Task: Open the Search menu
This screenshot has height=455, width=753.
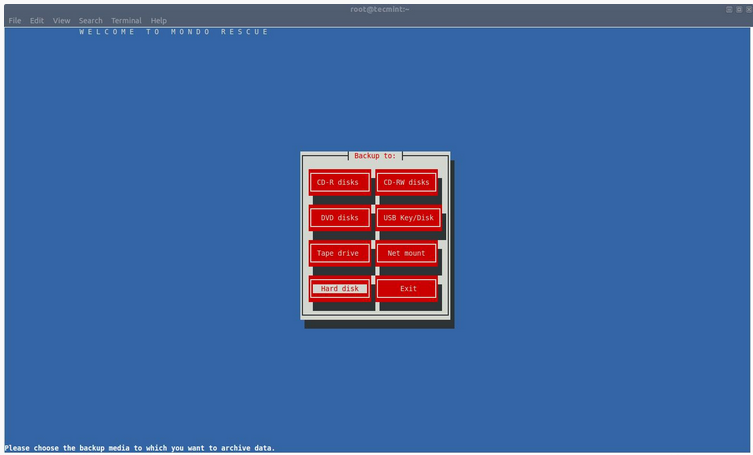Action: (x=90, y=21)
